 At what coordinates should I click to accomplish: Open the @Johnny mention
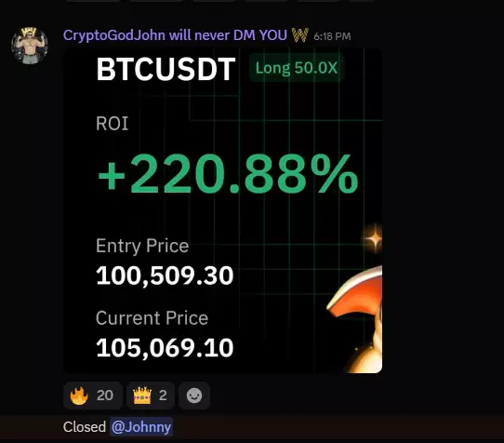[x=141, y=427]
